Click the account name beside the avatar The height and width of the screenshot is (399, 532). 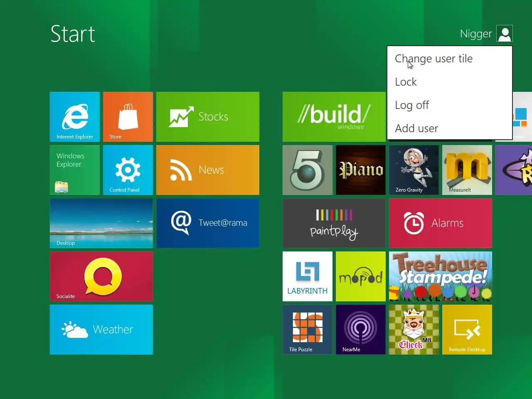[476, 34]
